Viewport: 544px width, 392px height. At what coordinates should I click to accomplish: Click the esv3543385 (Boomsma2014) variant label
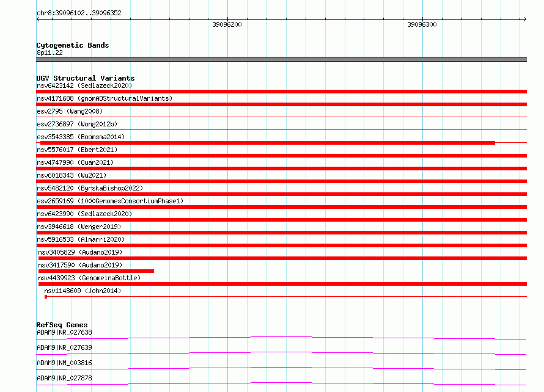81,137
